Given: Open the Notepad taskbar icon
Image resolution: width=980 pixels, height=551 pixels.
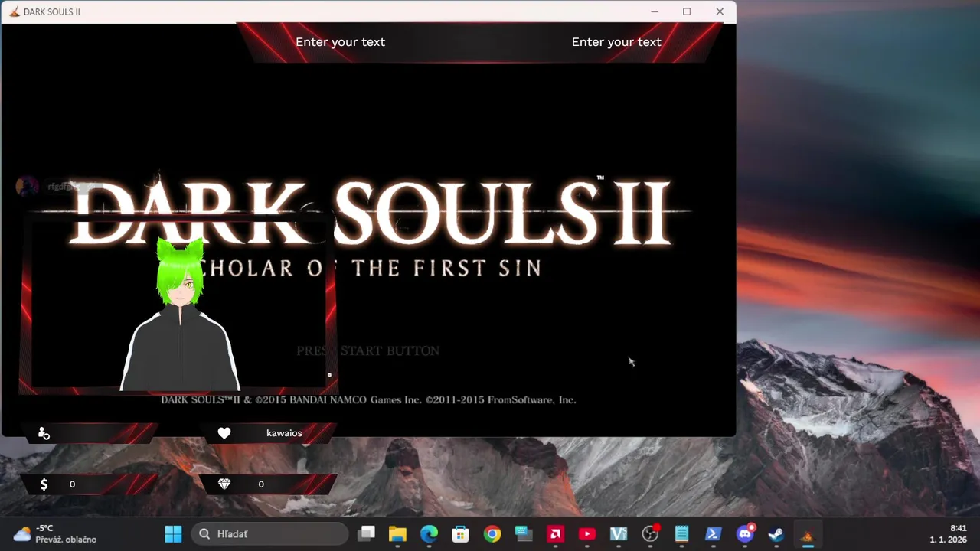Looking at the screenshot, I should pos(682,533).
